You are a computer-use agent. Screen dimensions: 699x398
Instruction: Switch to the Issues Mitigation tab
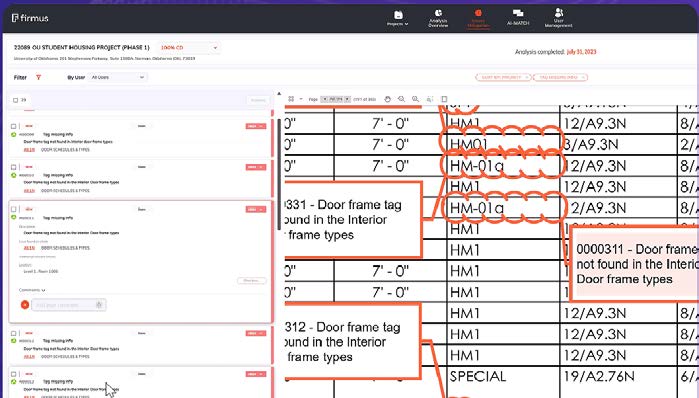[x=478, y=18]
